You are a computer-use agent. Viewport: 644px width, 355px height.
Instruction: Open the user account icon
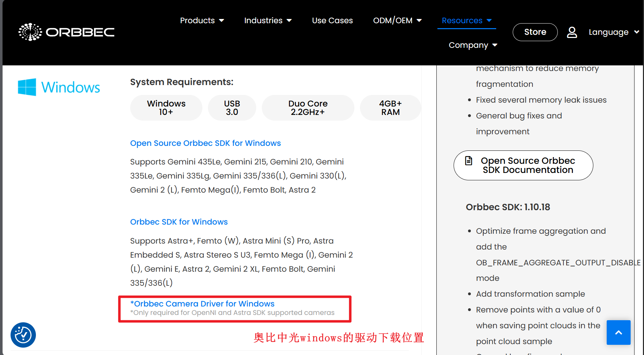(572, 32)
